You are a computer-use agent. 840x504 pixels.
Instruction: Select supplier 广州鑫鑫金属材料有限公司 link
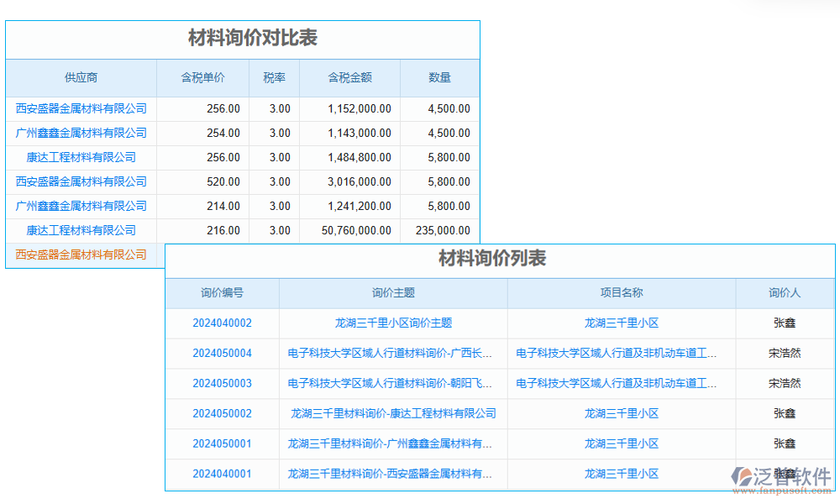(x=80, y=133)
